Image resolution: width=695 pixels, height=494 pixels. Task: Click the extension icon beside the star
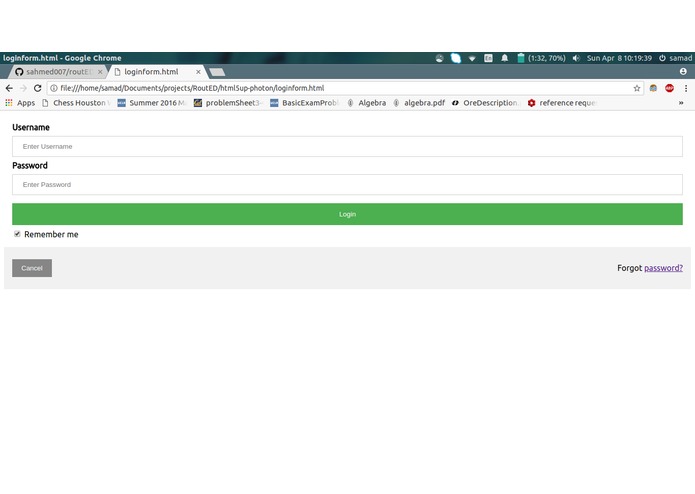pyautogui.click(x=653, y=88)
